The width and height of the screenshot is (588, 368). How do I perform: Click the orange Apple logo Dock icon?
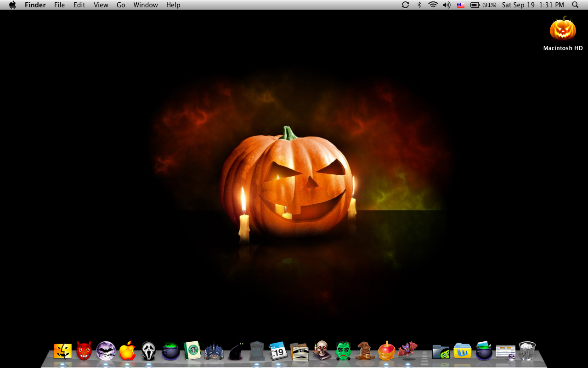[127, 351]
